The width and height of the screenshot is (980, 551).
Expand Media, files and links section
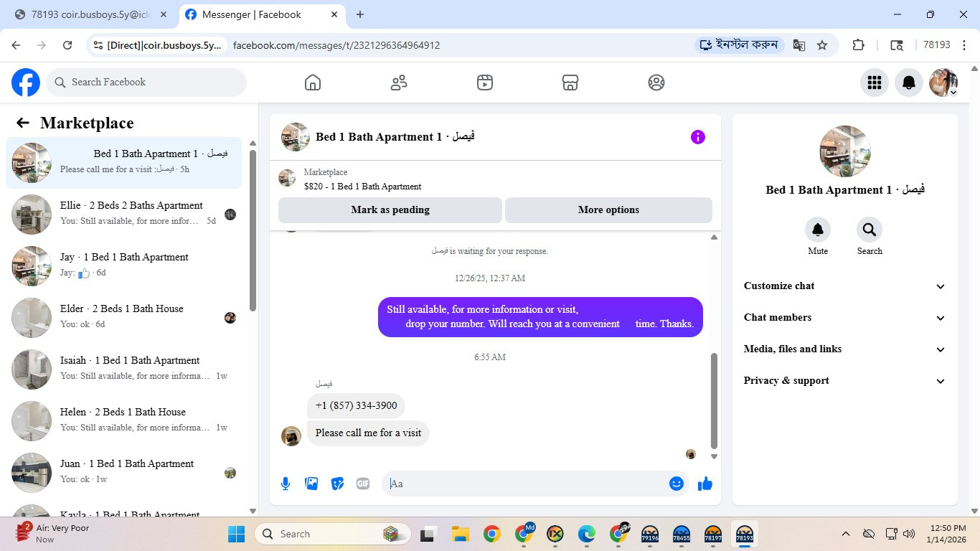point(844,349)
